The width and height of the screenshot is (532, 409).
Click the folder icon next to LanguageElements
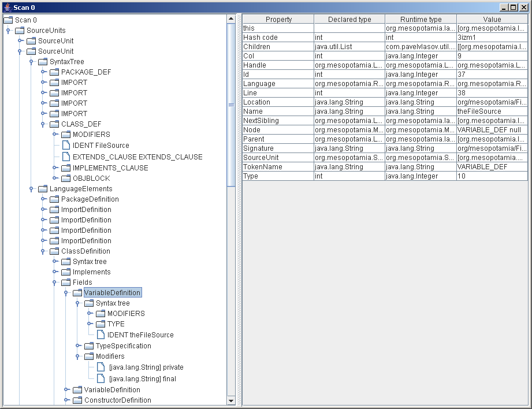coord(43,189)
